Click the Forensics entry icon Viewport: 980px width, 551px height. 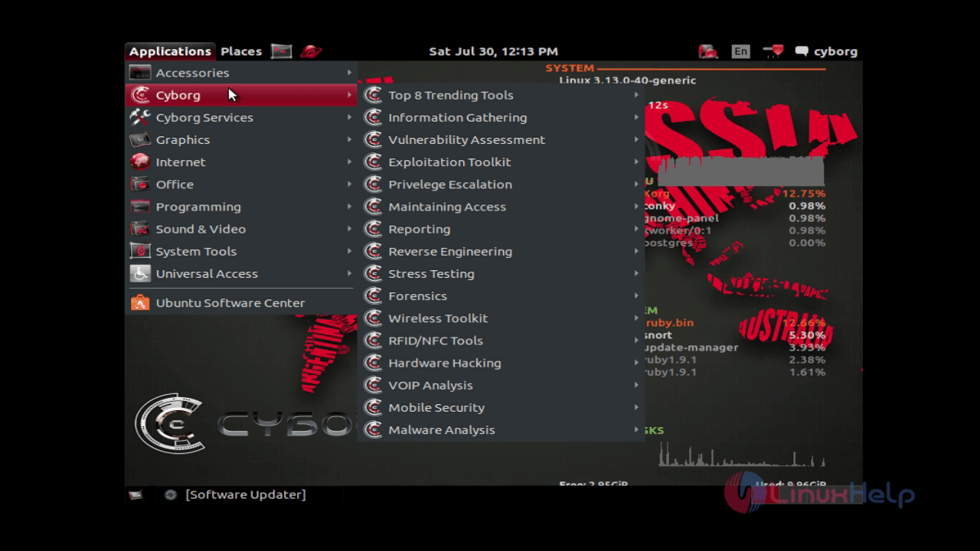coord(373,295)
